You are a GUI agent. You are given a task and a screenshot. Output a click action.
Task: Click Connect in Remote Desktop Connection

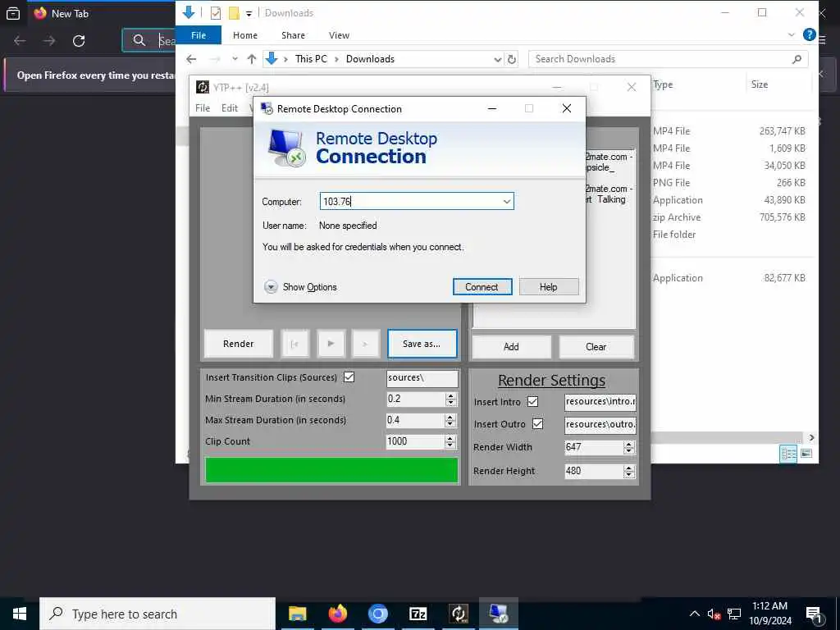[x=482, y=286]
